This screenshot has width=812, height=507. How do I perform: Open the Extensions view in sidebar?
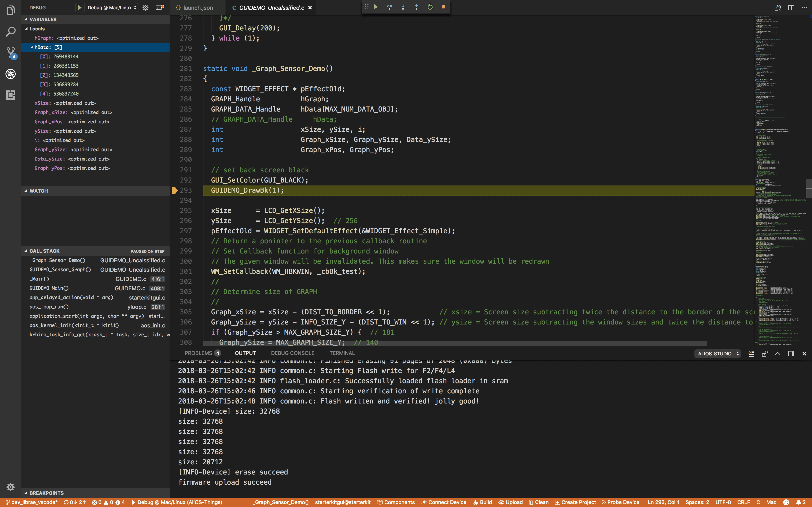click(11, 95)
